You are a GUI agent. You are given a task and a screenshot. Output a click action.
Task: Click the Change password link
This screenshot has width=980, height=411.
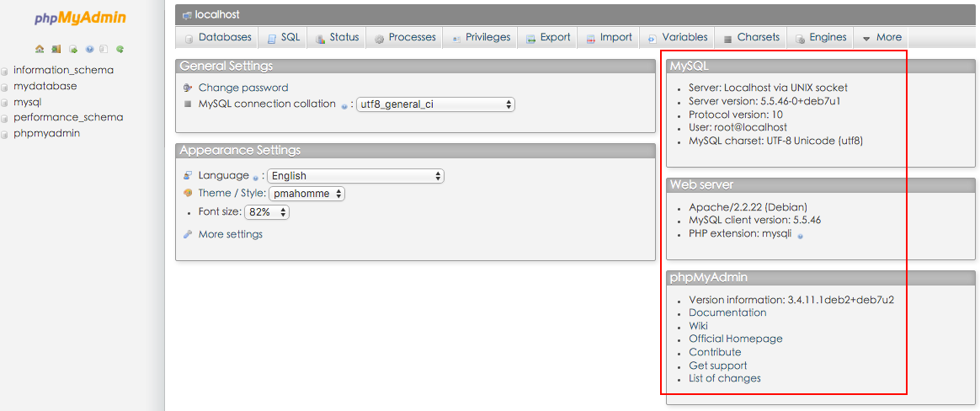coord(243,88)
